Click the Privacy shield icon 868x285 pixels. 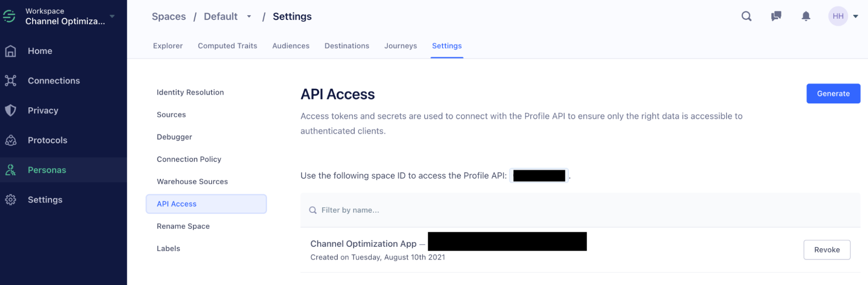[x=10, y=110]
